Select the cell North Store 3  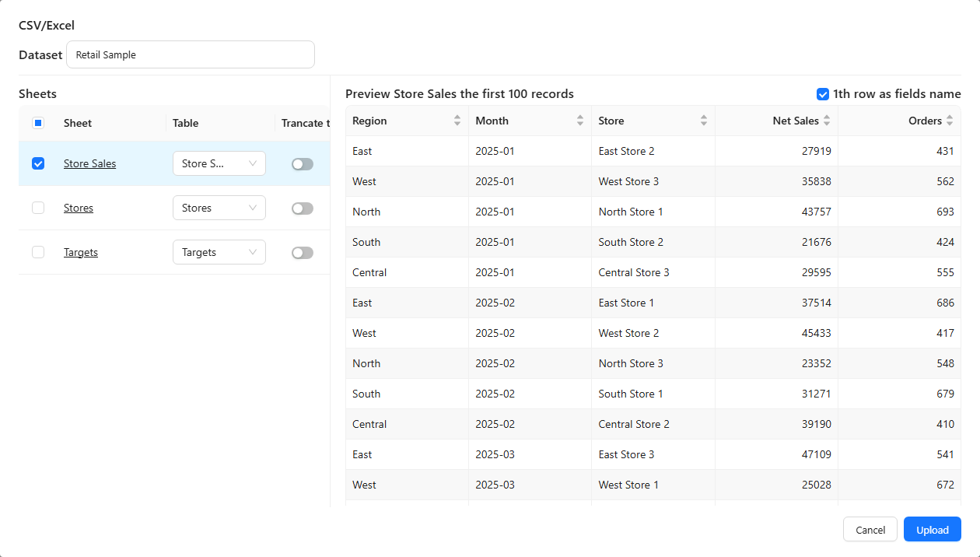[653, 363]
